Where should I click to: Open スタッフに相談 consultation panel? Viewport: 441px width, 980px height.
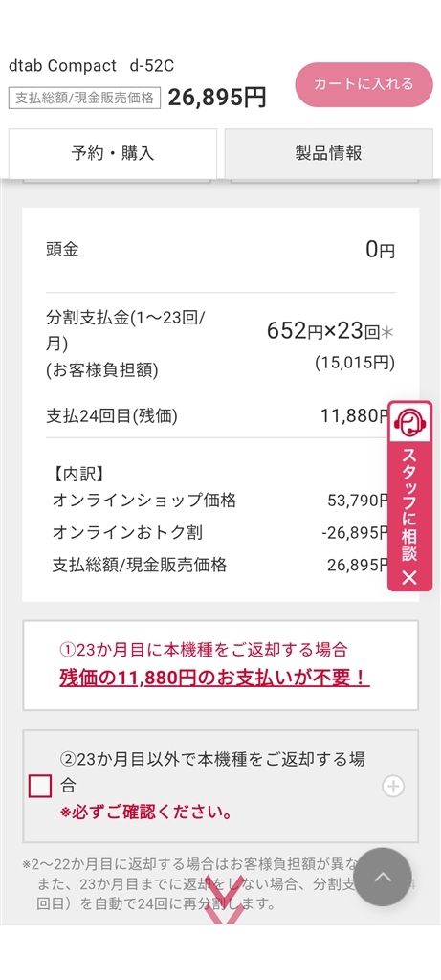point(409,504)
